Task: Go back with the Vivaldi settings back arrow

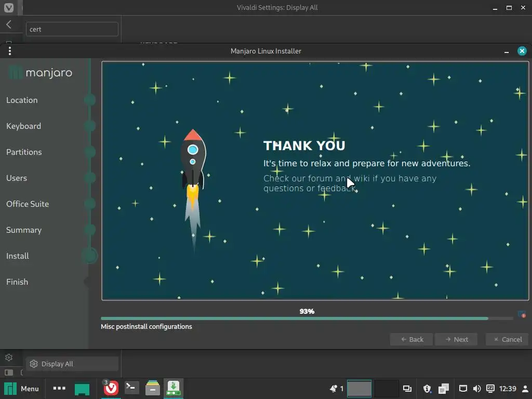Action: 9,24
